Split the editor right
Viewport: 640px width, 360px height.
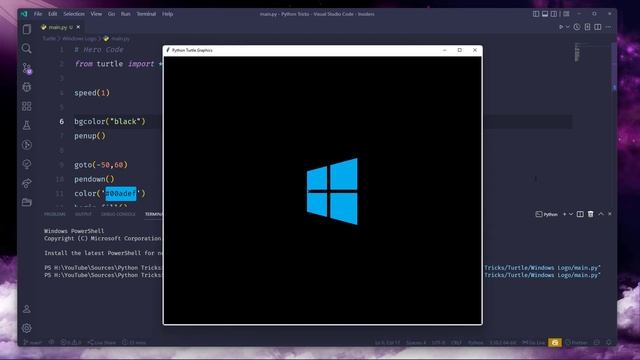point(598,27)
